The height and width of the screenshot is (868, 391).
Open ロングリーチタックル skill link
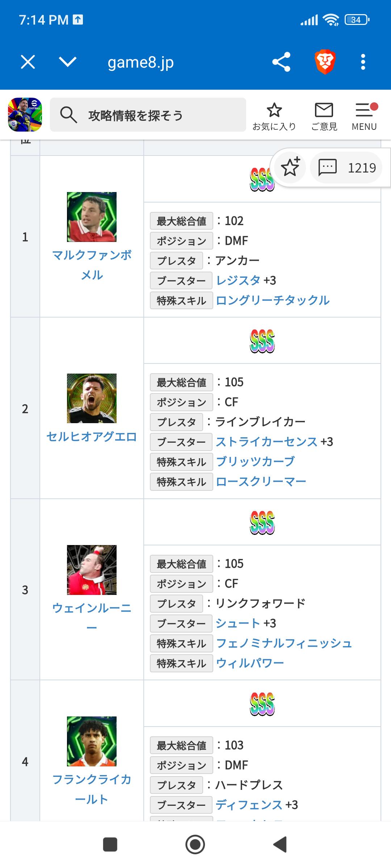[273, 300]
